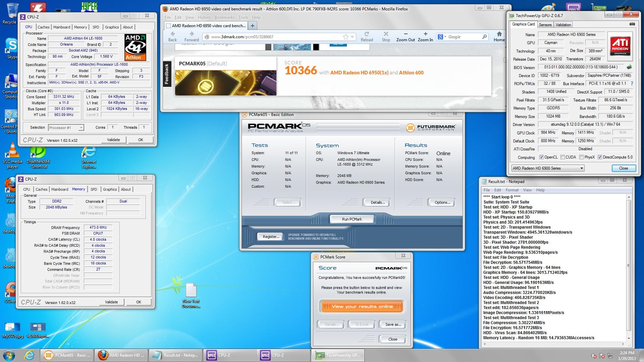Click the Internet Explorer taskbar icon
644x362 pixels.
[29, 355]
